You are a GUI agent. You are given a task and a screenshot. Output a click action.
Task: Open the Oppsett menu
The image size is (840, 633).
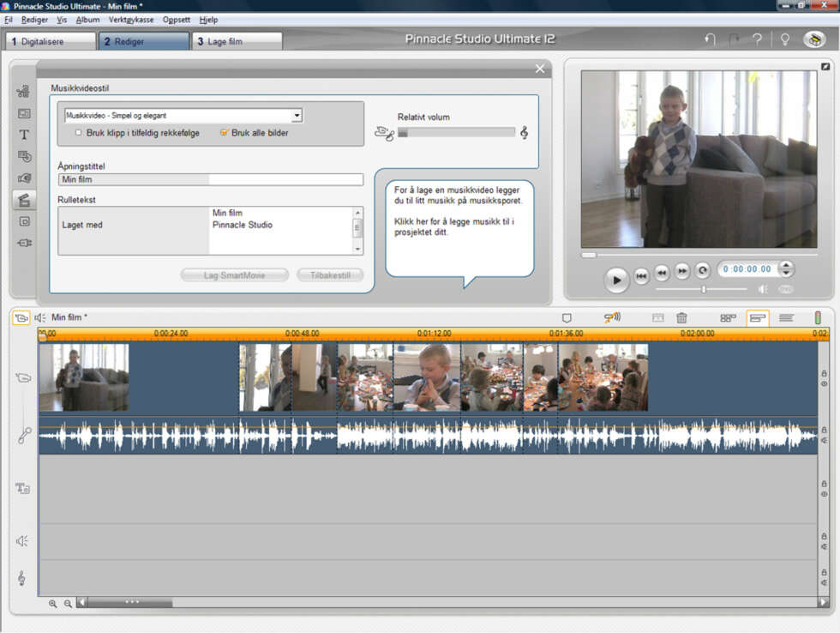pyautogui.click(x=177, y=20)
